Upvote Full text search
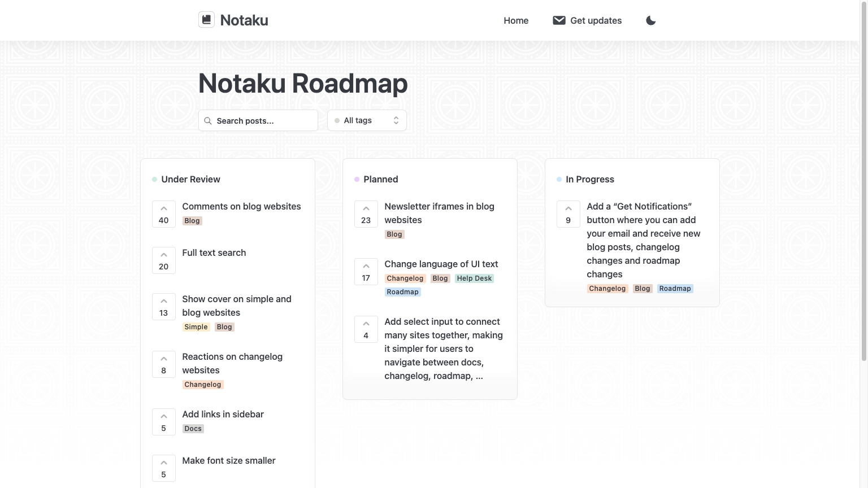 [x=164, y=260]
